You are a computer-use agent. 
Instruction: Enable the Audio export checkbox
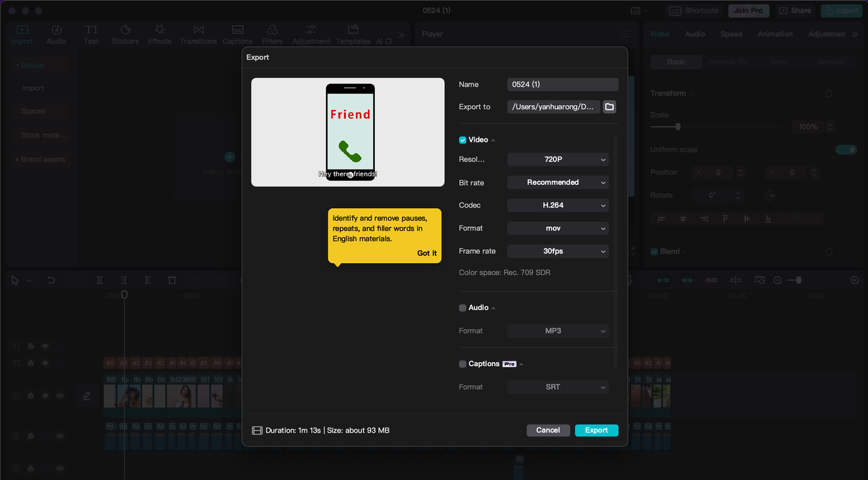pyautogui.click(x=462, y=308)
